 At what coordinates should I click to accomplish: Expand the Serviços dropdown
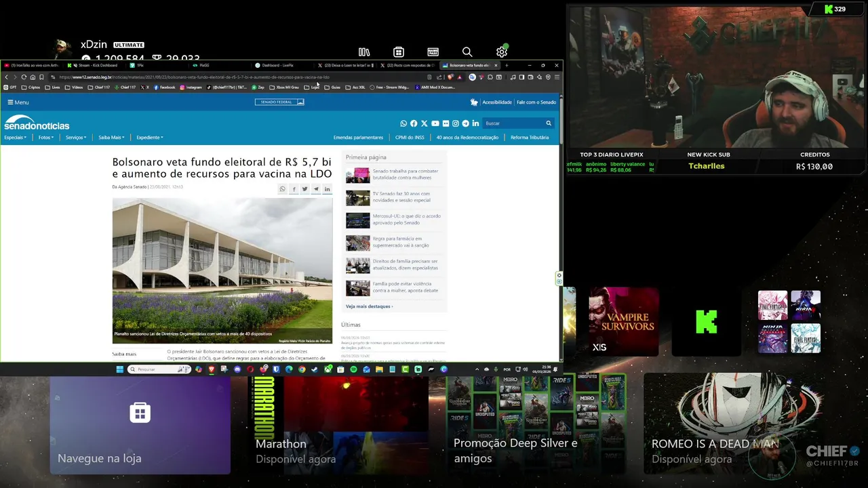coord(76,138)
